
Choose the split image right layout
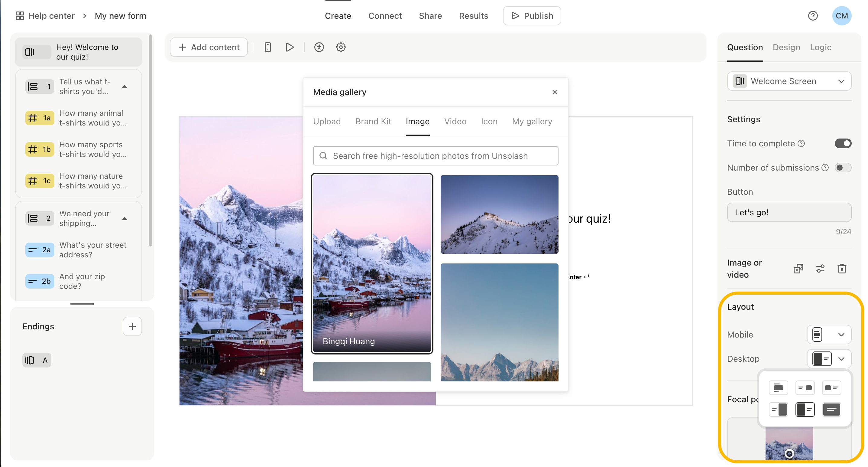tap(778, 410)
